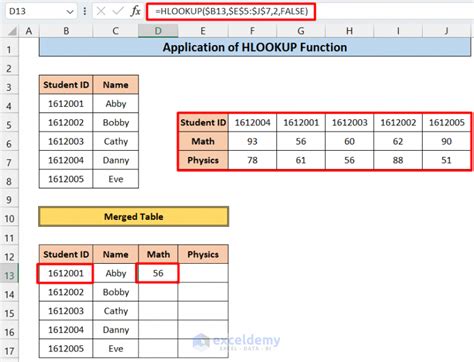Screen dimensions: 474x362
Task: Select '1612003' in the merged table
Action: pos(66,311)
